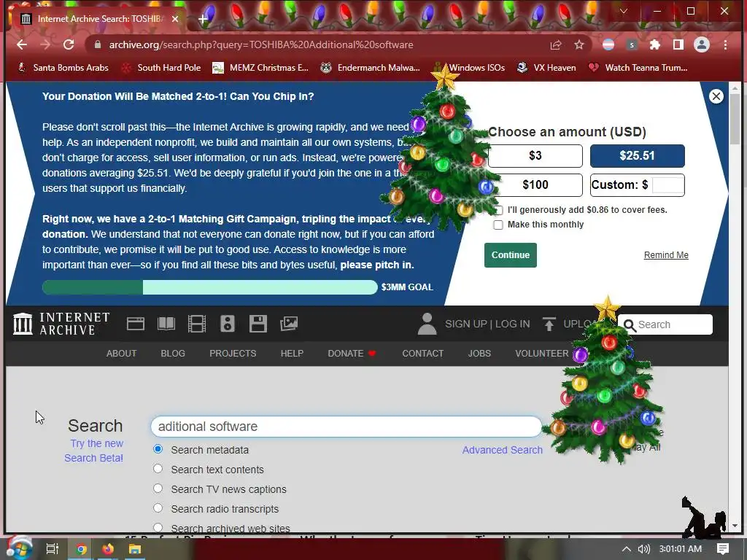Select the $25.51 donation amount

pos(637,156)
